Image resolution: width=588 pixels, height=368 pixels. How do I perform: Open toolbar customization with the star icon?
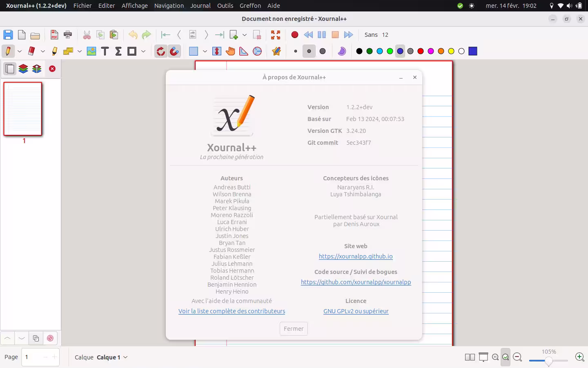click(x=276, y=51)
